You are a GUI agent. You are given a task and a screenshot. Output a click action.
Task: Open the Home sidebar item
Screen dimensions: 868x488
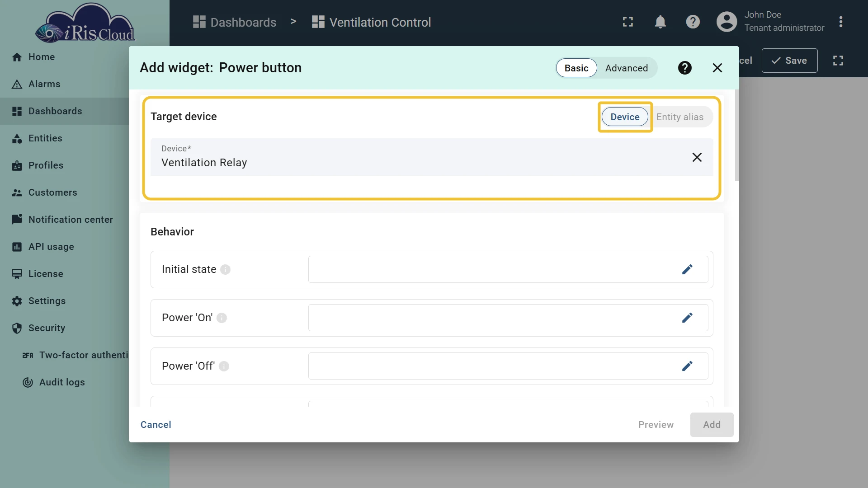[x=63, y=57]
